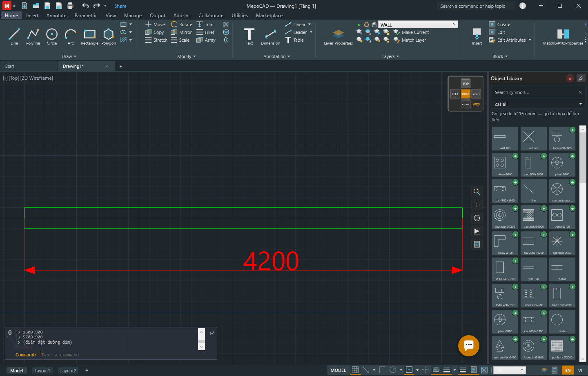Undo the last action
Screen dimensions: 588x376
pyautogui.click(x=85, y=6)
